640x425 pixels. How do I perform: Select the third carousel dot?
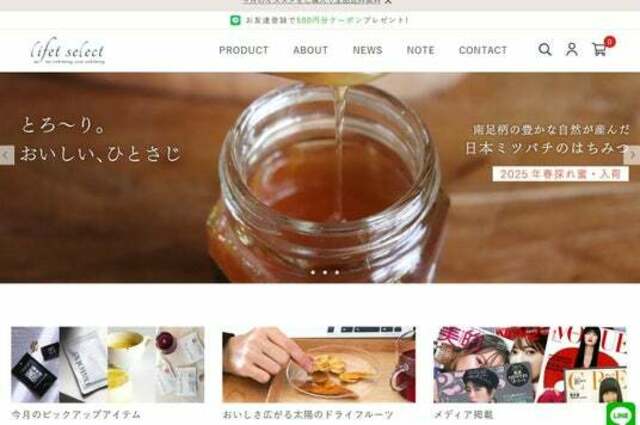click(x=337, y=272)
